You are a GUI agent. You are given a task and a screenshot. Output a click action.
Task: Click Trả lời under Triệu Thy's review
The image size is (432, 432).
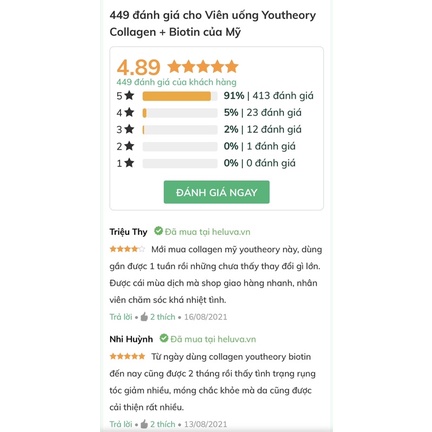coord(121,317)
